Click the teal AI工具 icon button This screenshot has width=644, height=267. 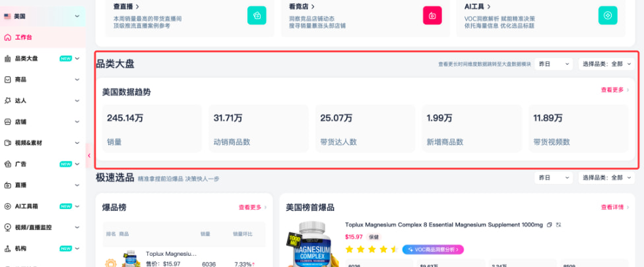(x=608, y=15)
